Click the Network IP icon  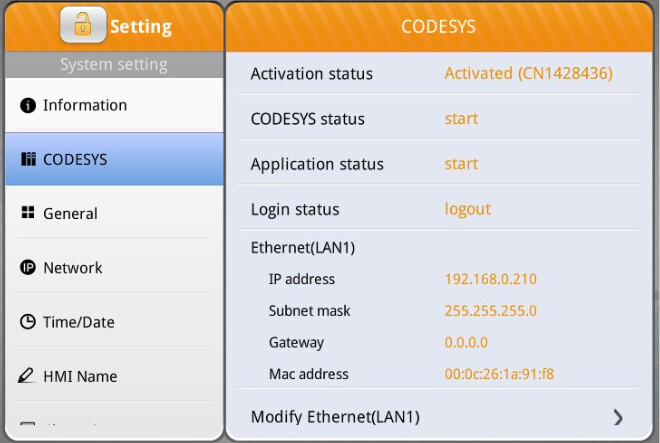tap(28, 267)
